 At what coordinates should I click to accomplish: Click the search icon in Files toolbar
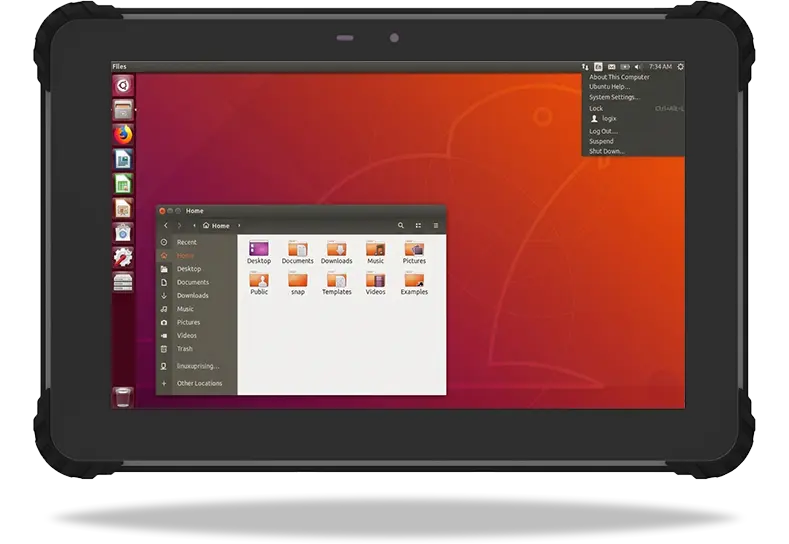coord(401,226)
